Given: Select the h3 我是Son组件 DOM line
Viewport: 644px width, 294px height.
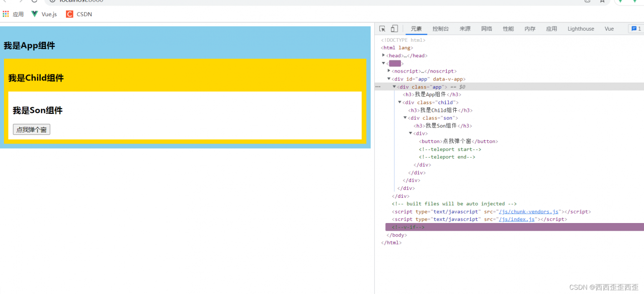Looking at the screenshot, I should pyautogui.click(x=444, y=126).
